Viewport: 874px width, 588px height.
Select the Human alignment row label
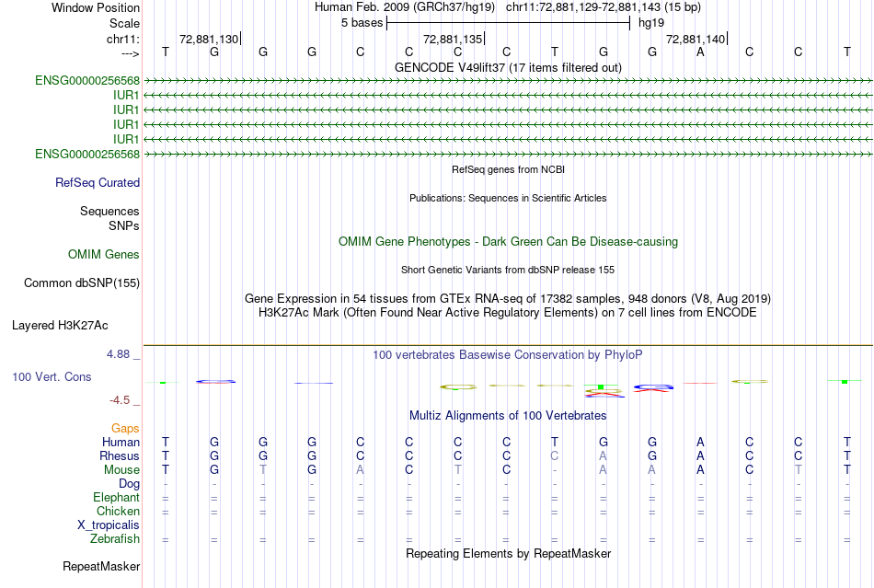tap(121, 443)
